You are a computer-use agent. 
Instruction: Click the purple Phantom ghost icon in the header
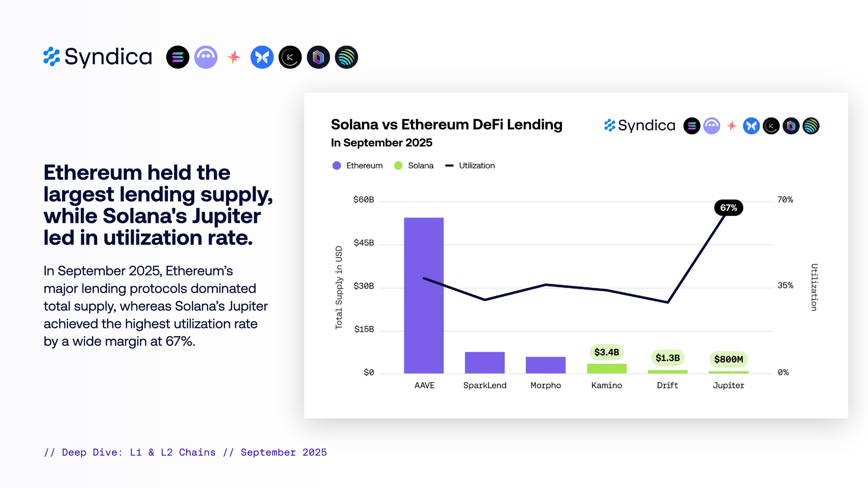[x=206, y=57]
